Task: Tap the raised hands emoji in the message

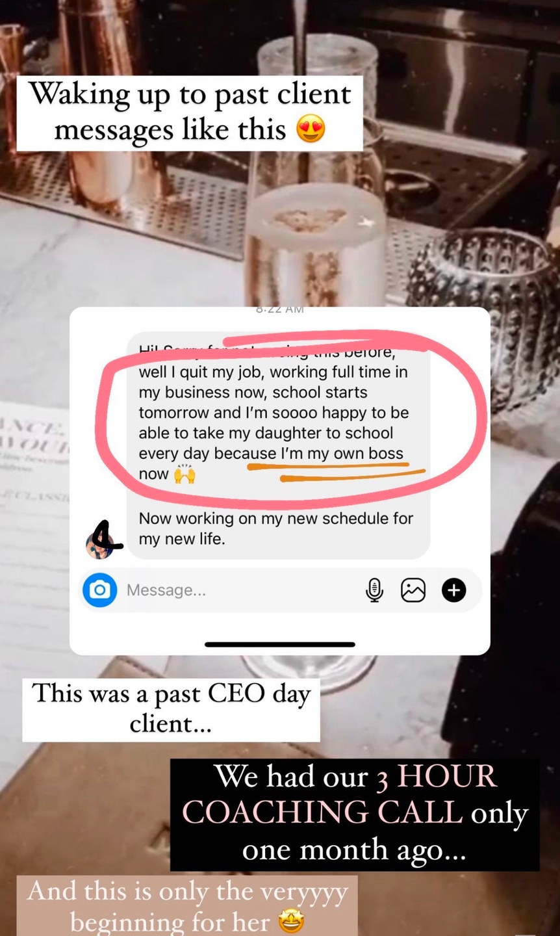Action: point(185,474)
